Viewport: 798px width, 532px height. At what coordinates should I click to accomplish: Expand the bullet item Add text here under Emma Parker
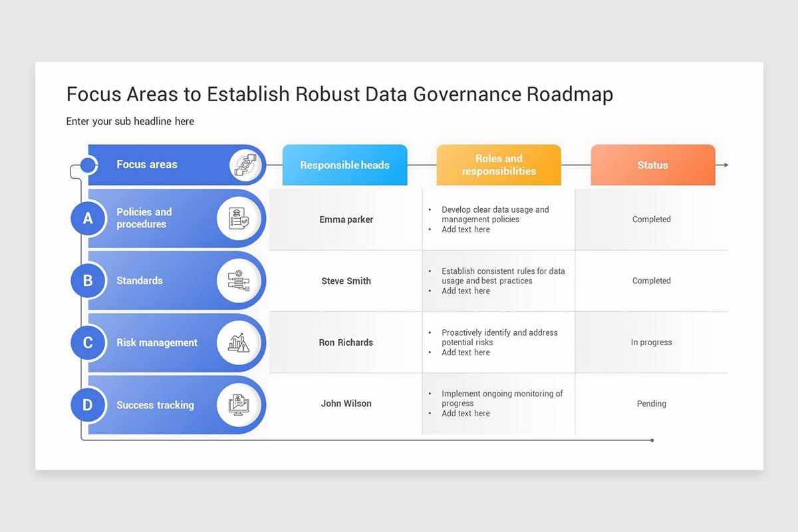point(465,229)
